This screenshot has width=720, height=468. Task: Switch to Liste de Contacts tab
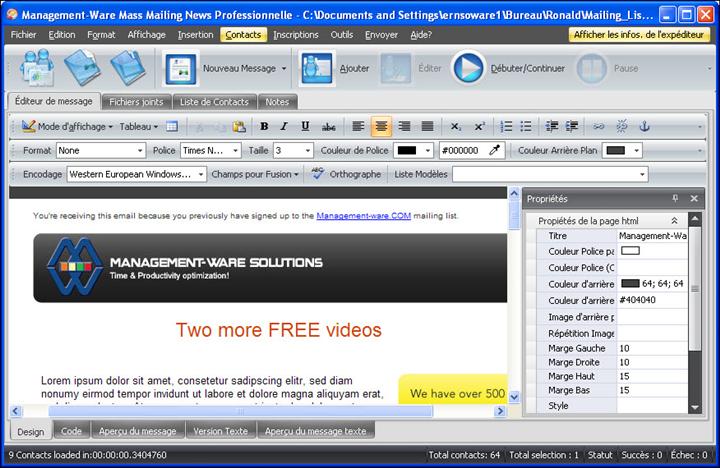click(x=214, y=102)
